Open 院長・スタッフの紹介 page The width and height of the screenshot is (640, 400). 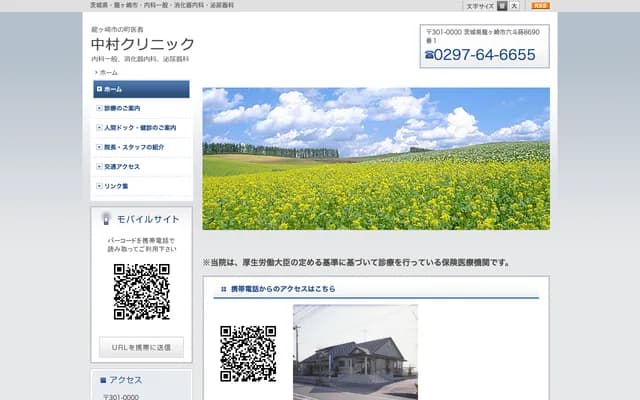140,147
